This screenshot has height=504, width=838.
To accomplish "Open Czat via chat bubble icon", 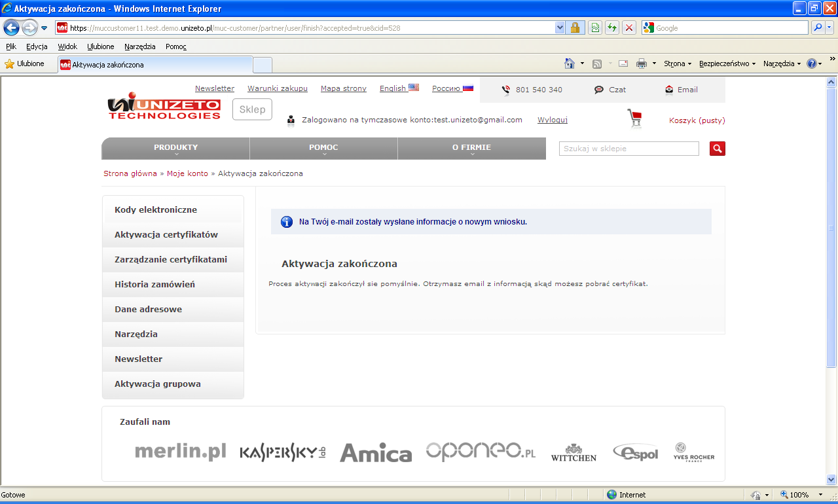I will [599, 90].
